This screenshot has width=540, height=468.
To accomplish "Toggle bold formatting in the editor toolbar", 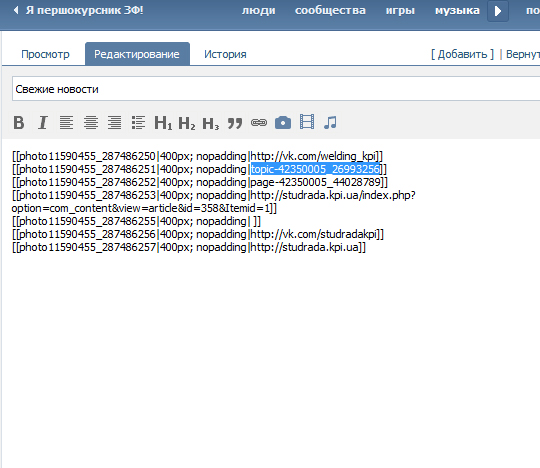I will [x=19, y=122].
